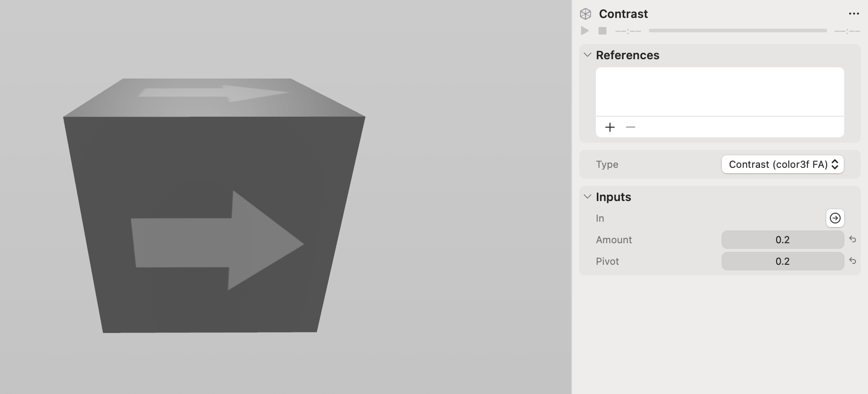
Task: Click inside the empty References list
Action: [x=720, y=92]
